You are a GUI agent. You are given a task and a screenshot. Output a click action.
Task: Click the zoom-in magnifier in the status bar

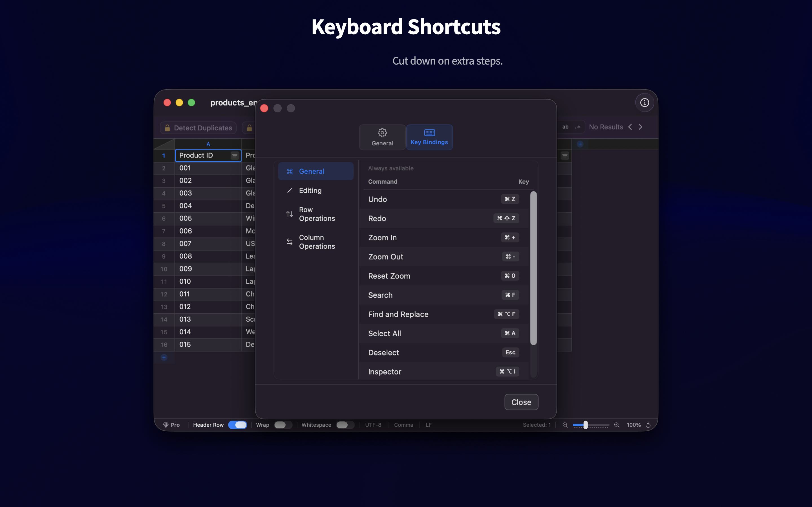[617, 425]
